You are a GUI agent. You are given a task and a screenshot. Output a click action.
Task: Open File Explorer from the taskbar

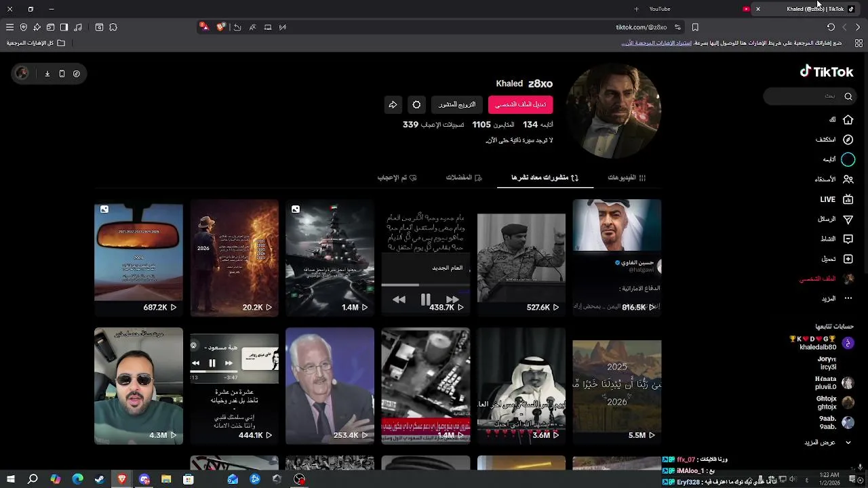(166, 479)
